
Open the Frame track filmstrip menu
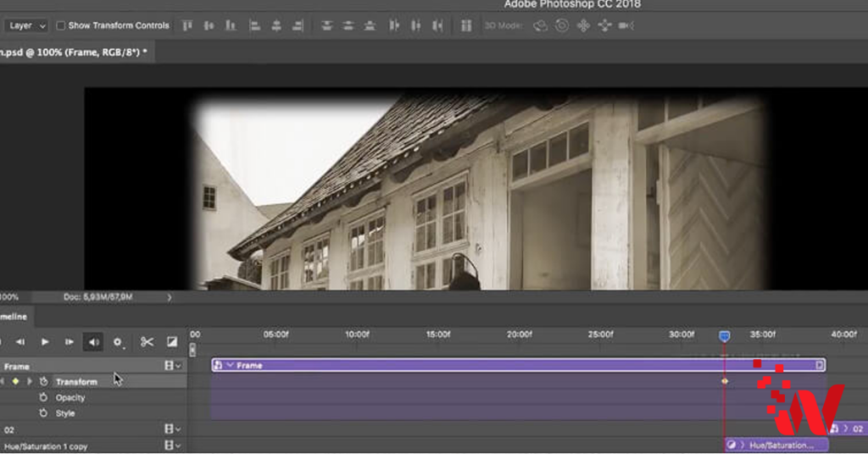point(171,366)
